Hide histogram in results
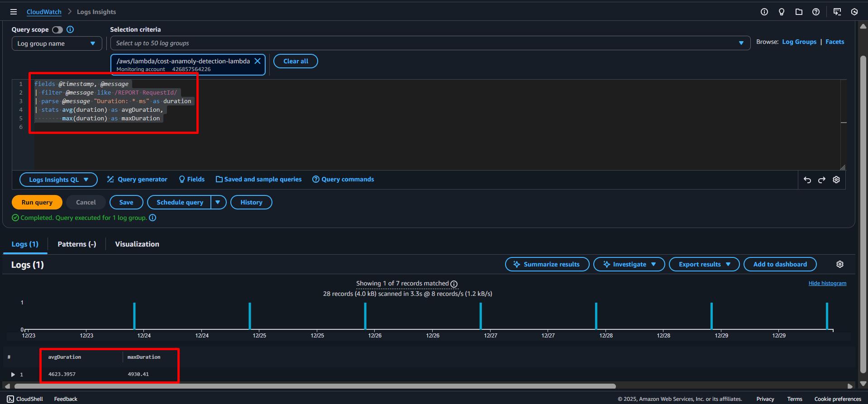Viewport: 868px width, 404px height. coord(827,283)
